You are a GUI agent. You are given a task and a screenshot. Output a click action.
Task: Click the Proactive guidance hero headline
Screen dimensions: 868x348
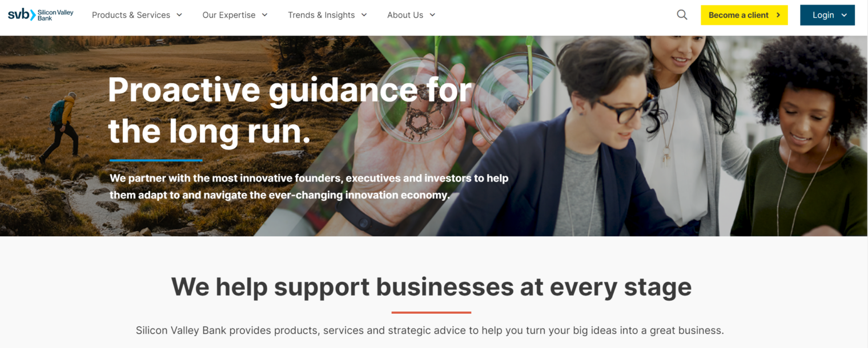tap(290, 111)
